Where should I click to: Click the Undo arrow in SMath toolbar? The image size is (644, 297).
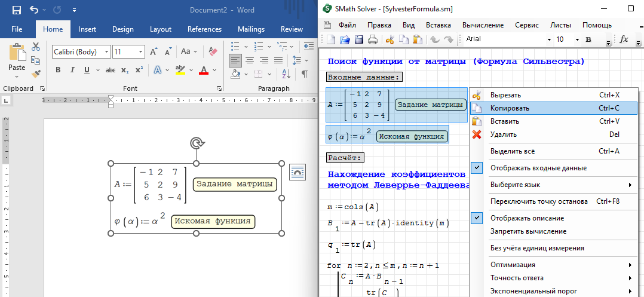pos(435,39)
